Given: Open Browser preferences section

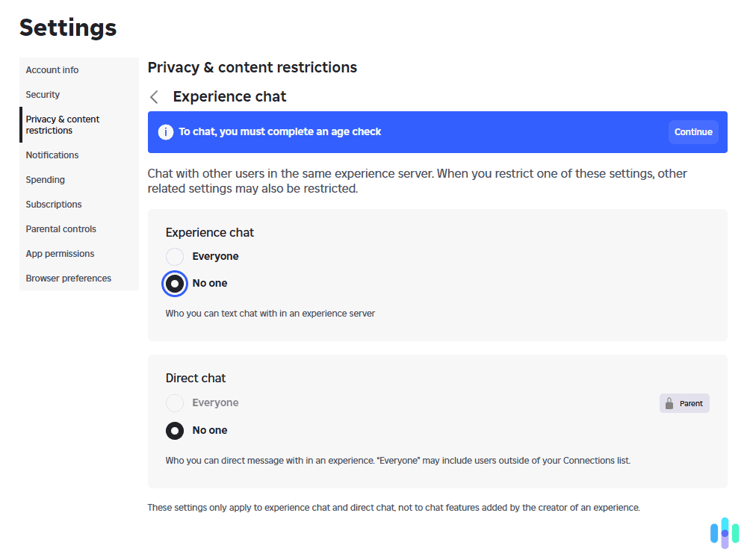Looking at the screenshot, I should click(69, 279).
